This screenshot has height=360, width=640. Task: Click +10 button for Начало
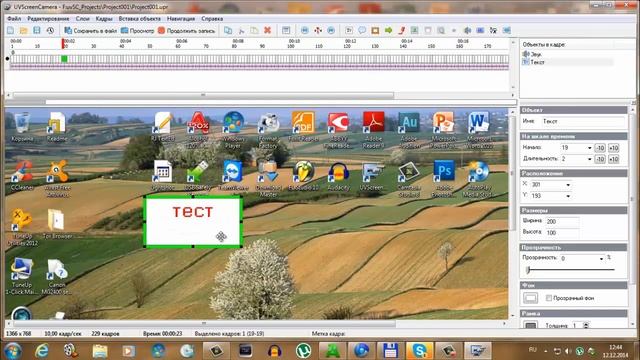point(613,148)
